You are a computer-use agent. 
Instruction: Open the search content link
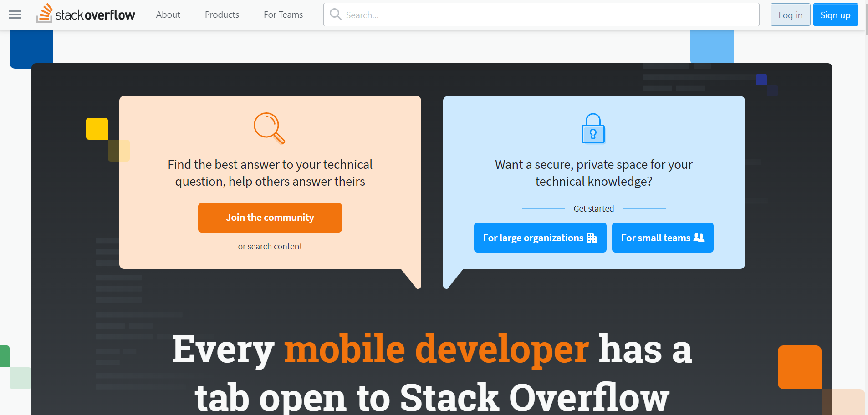(x=274, y=246)
